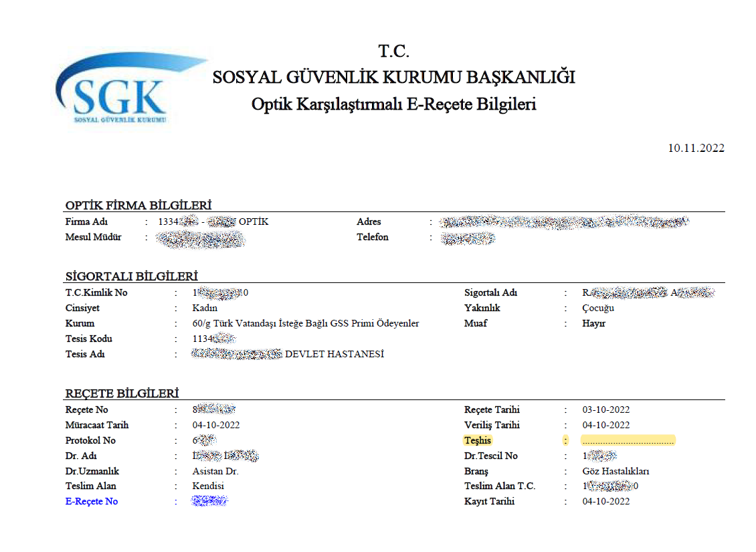Viewport: 756px width, 552px height.
Task: Click the Kurum value about GSS Primi Ödeyenler
Action: tap(305, 323)
